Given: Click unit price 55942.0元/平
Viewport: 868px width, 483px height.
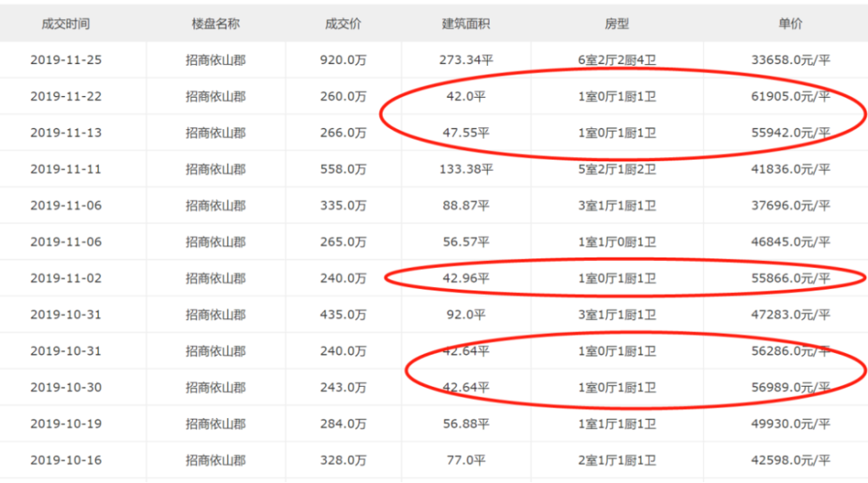Looking at the screenshot, I should 791,133.
